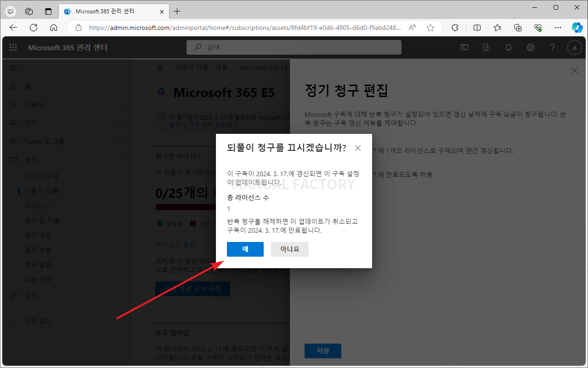Open 비용 관리 in sidebar
Image resolution: width=588 pixels, height=368 pixels.
pos(38,279)
